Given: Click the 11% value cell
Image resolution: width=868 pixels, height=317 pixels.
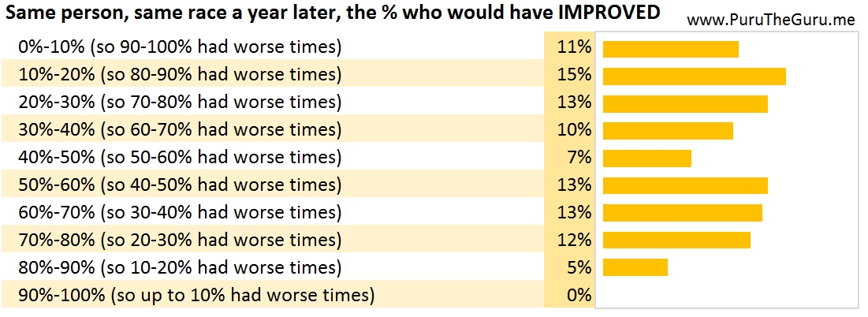Looking at the screenshot, I should [x=573, y=47].
